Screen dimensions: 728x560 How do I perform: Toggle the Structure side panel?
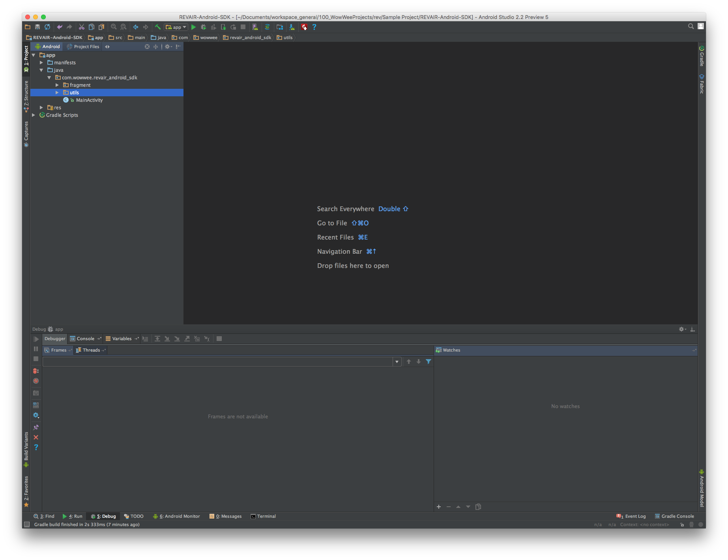coord(26,97)
